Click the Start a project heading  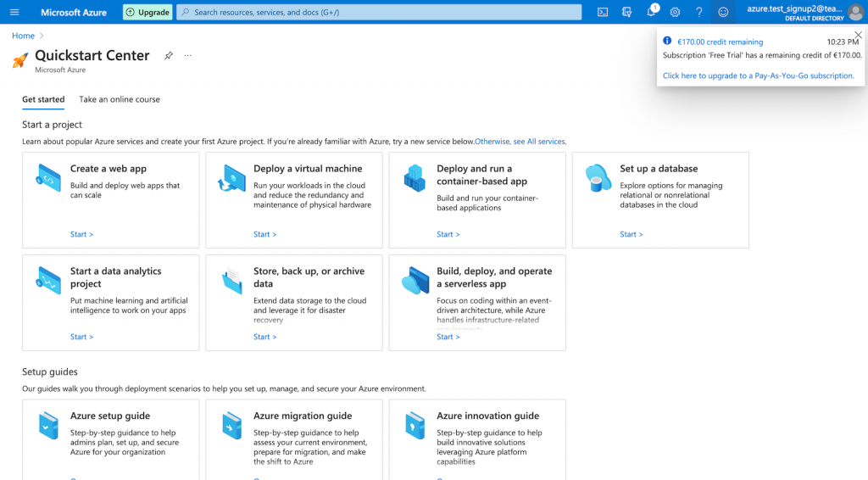[52, 125]
